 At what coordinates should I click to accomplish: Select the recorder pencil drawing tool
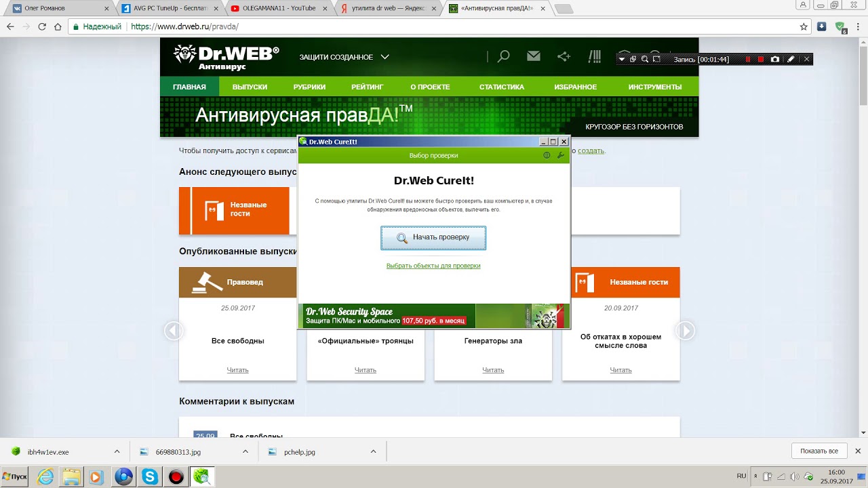click(x=791, y=60)
